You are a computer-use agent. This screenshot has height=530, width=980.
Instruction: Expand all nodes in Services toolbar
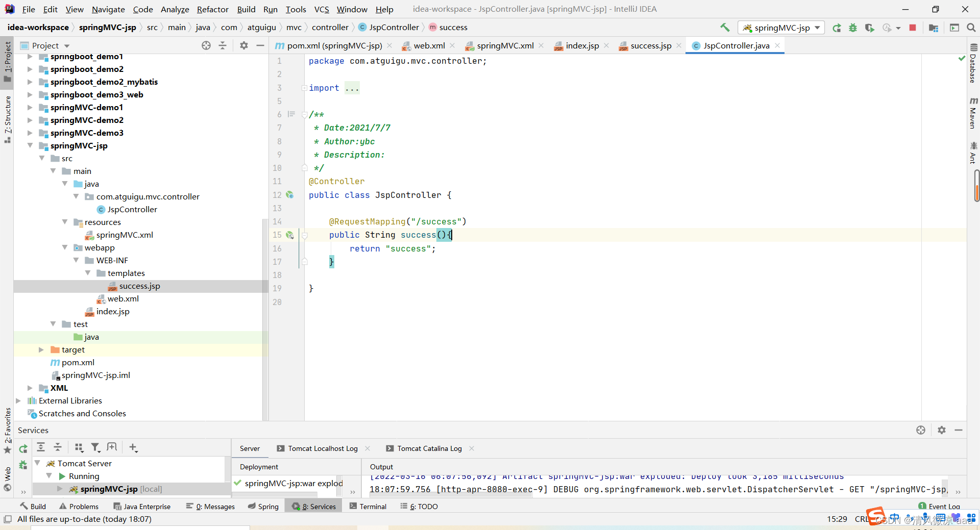point(41,447)
